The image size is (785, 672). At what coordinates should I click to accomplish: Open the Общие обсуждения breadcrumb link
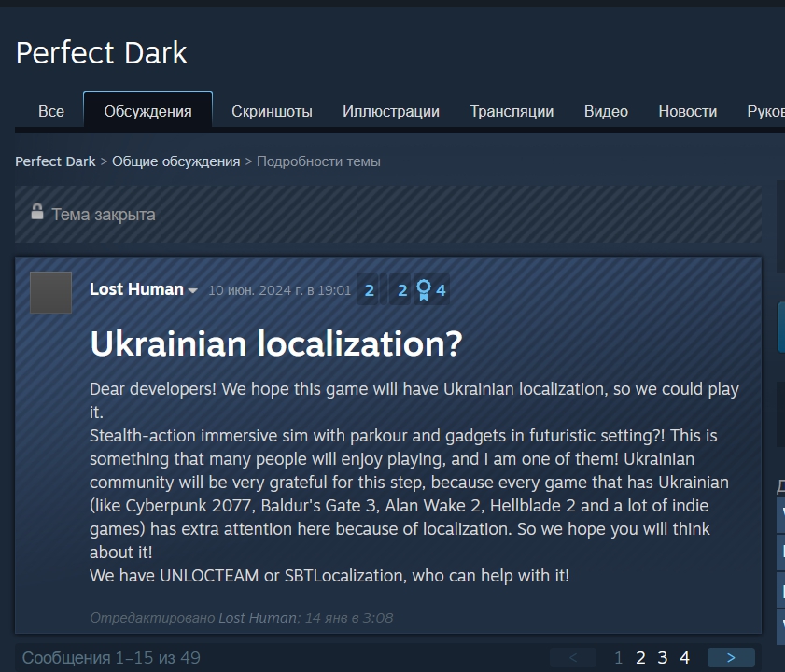(175, 161)
